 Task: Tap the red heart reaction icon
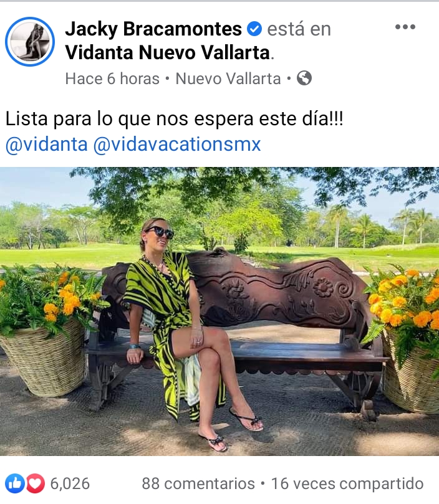[x=36, y=483]
